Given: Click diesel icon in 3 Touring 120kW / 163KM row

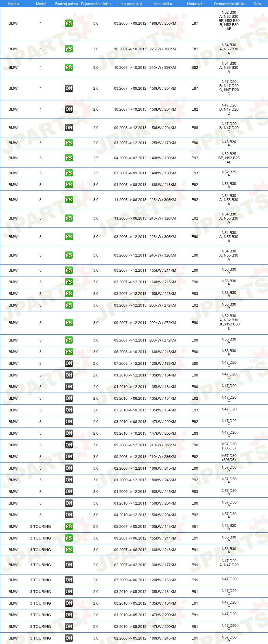Looking at the screenshot, I should point(69,580).
